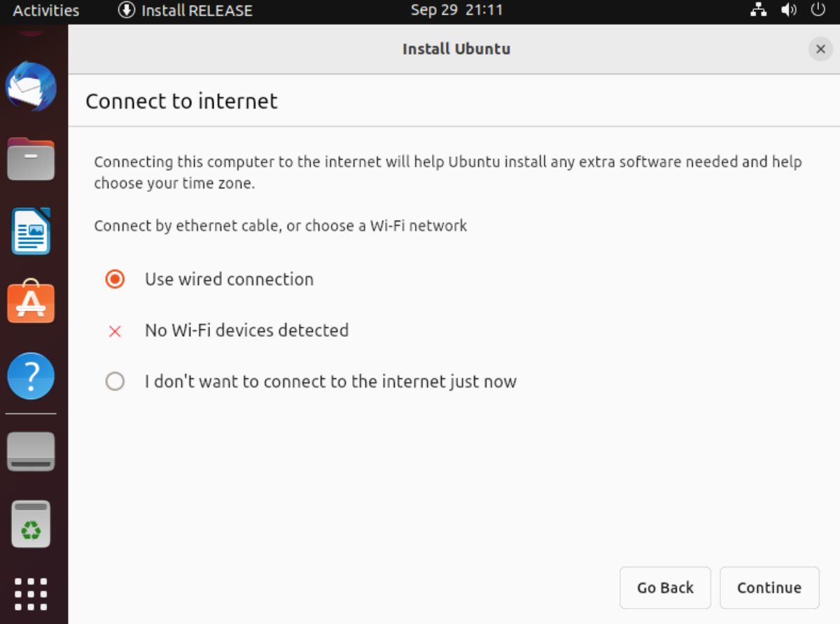The width and height of the screenshot is (840, 624).
Task: Launch LibreOffice Writer from the dock
Action: point(31,231)
